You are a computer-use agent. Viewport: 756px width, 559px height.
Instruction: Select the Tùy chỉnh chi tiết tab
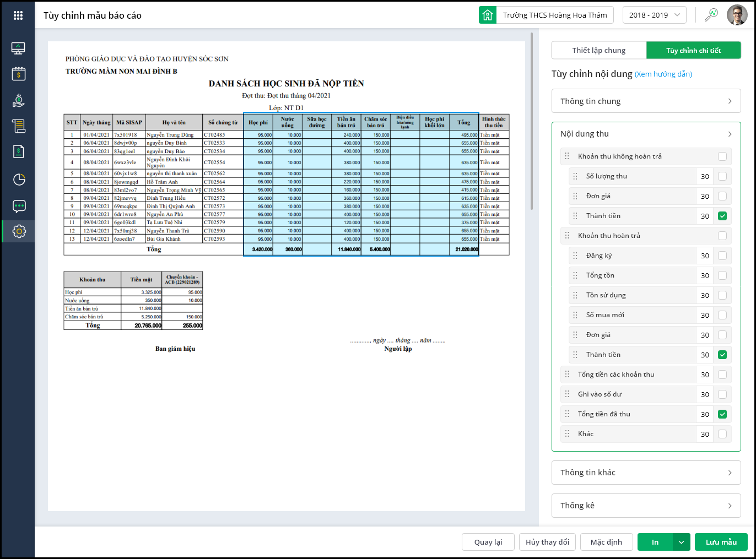(x=693, y=50)
